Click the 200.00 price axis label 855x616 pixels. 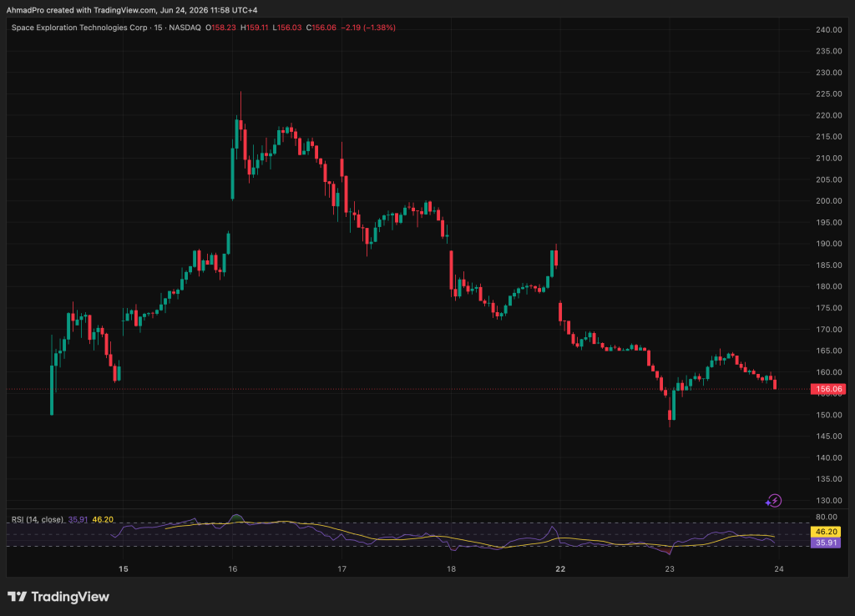[x=829, y=201]
